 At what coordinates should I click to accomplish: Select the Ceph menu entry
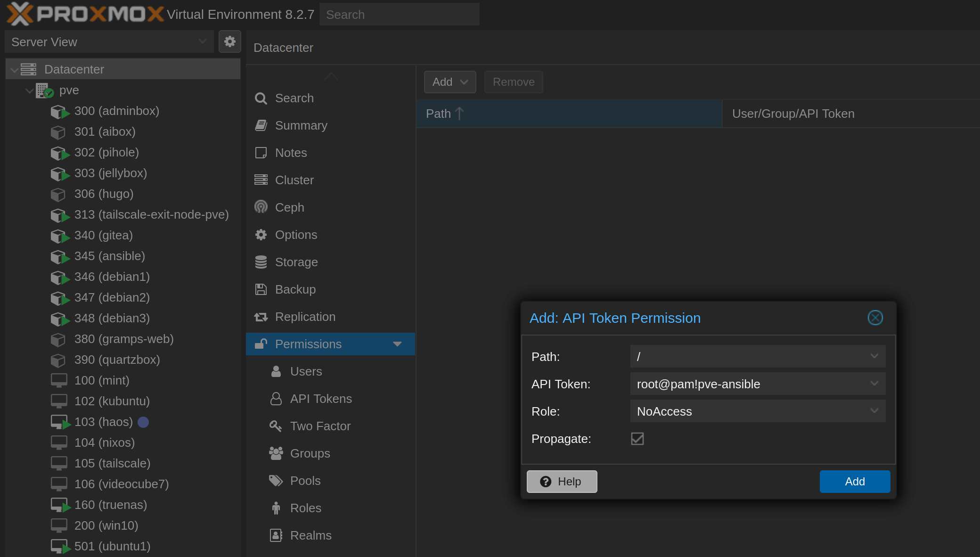point(330,207)
